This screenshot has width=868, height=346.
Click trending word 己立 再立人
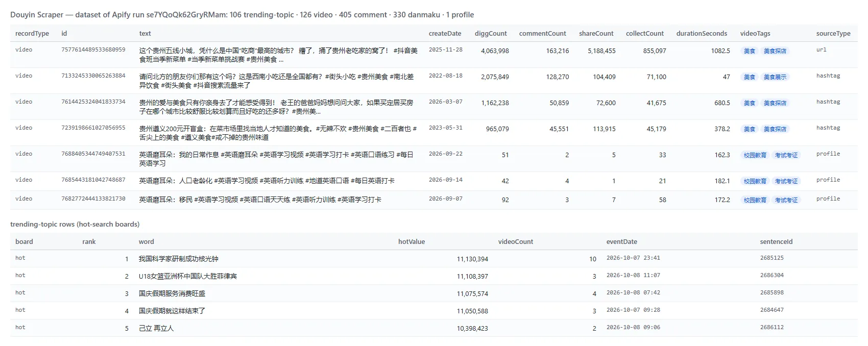[x=156, y=328]
